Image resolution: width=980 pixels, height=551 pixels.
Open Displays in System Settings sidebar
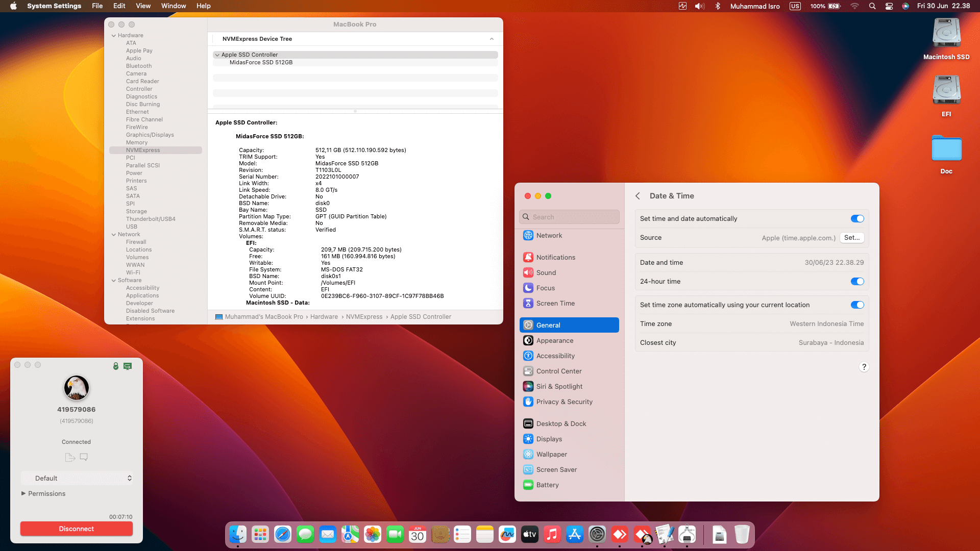569,439
